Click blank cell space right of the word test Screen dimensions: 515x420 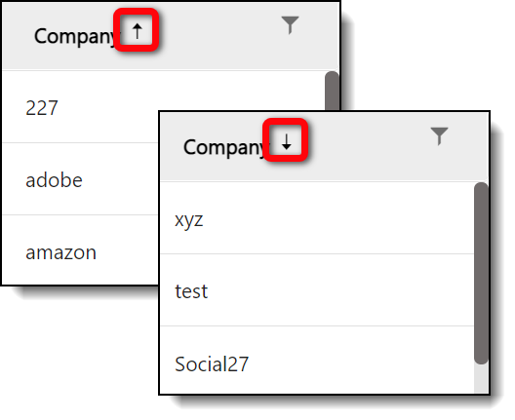(x=341, y=290)
